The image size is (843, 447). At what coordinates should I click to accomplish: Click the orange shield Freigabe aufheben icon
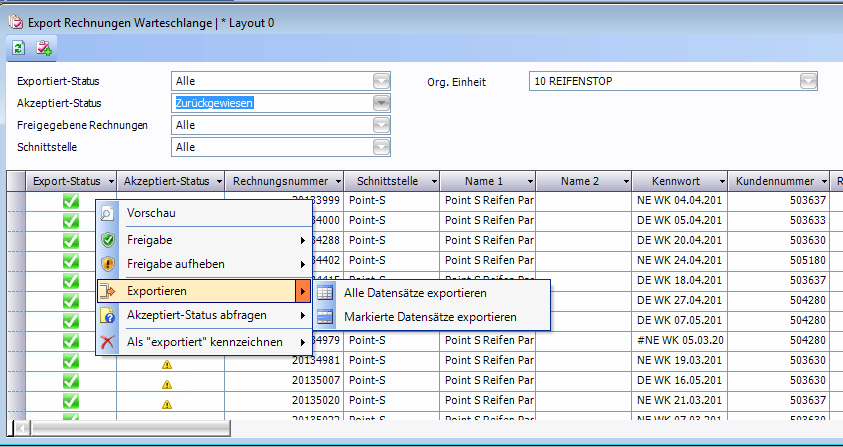pos(109,265)
